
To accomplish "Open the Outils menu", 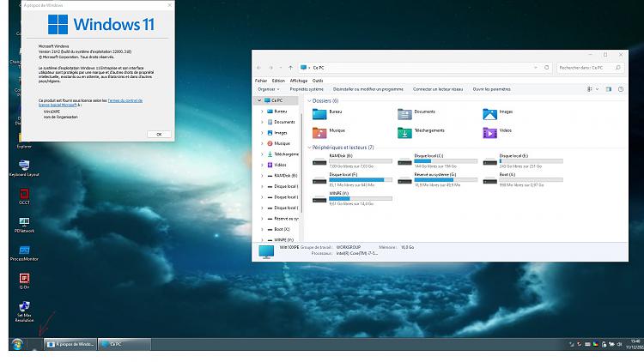I will [318, 81].
